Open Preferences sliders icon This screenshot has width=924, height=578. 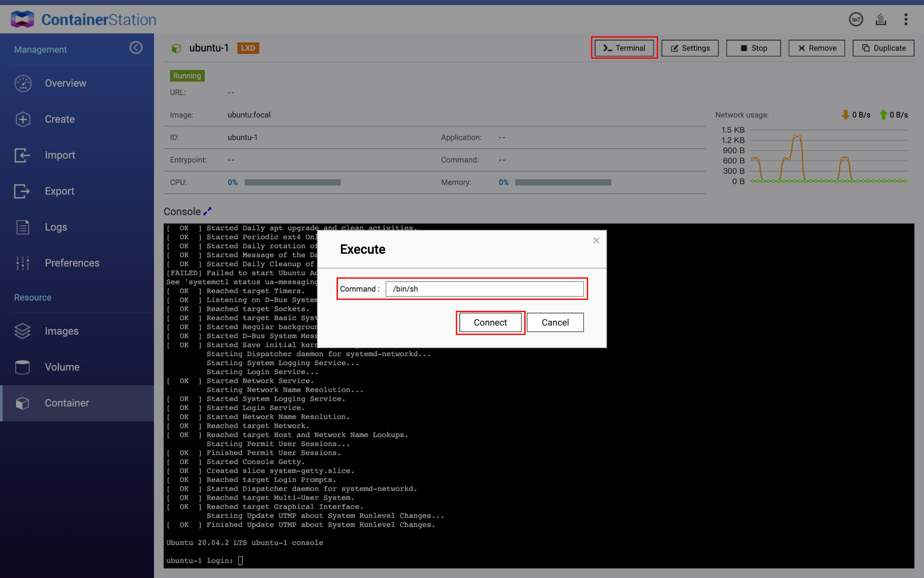click(23, 263)
